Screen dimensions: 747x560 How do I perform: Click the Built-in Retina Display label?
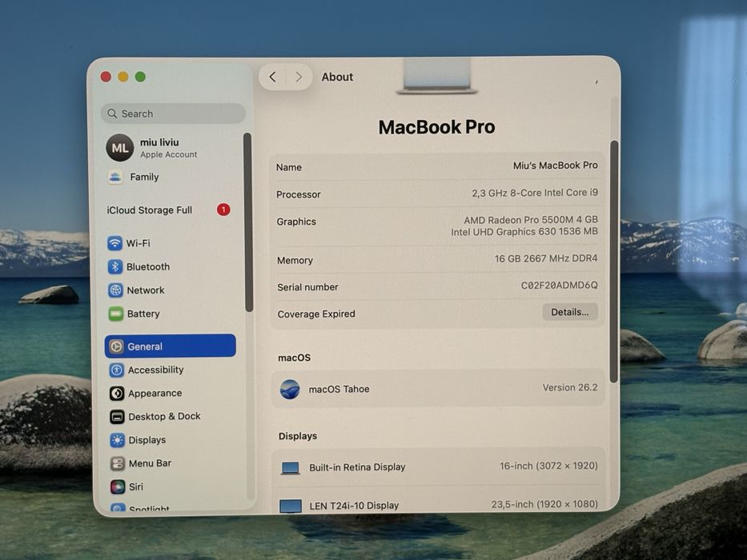point(357,467)
